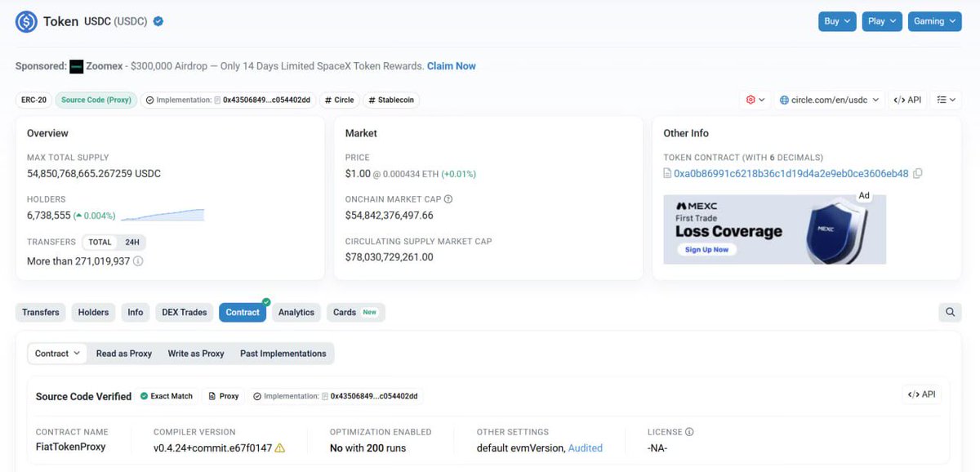
Task: Open the search icon above contract panel
Action: tap(950, 312)
